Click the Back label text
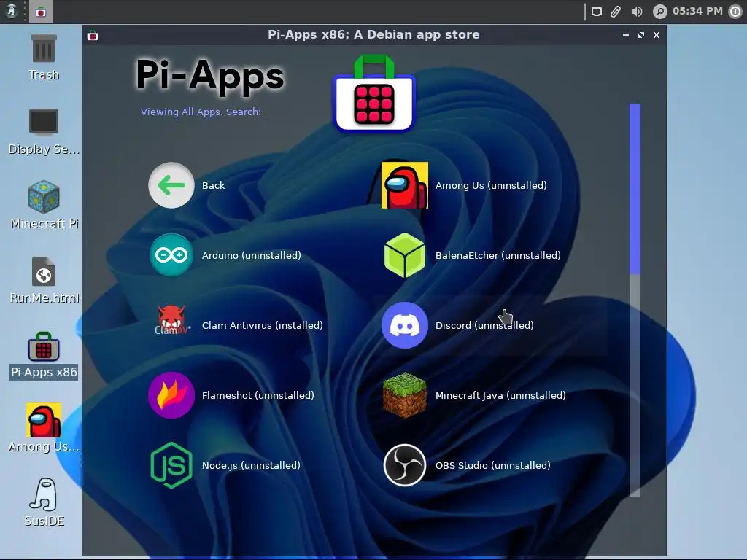This screenshot has width=747, height=560. (x=213, y=186)
